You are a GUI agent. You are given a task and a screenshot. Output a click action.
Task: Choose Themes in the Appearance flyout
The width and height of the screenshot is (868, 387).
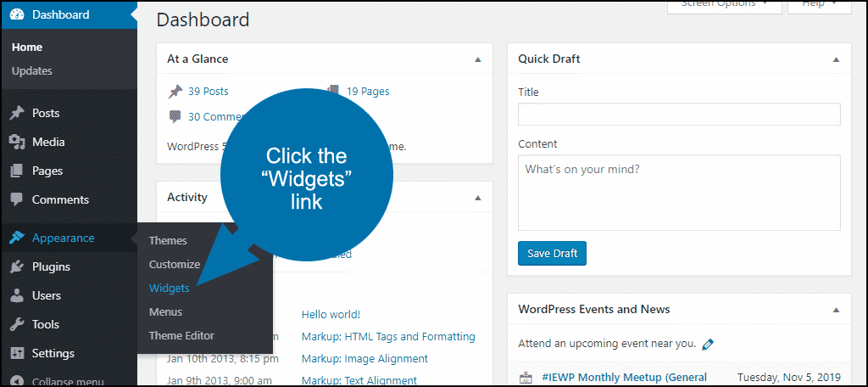click(x=168, y=241)
